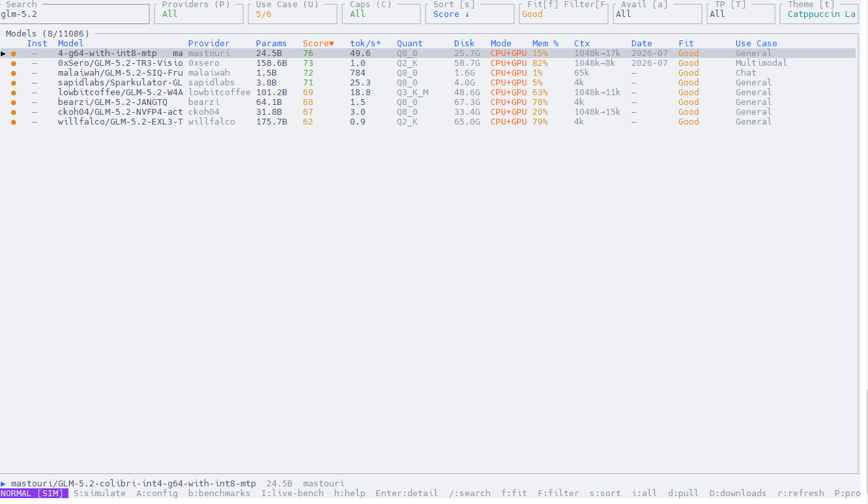Open the Providers (P) filter box
Viewport: 868px width, 504px height.
click(199, 14)
